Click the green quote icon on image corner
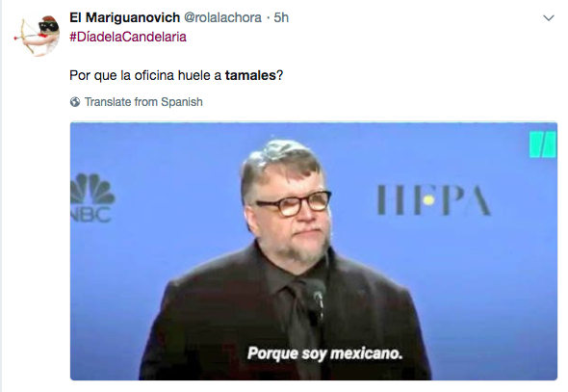The height and width of the screenshot is (392, 568). coord(542,144)
